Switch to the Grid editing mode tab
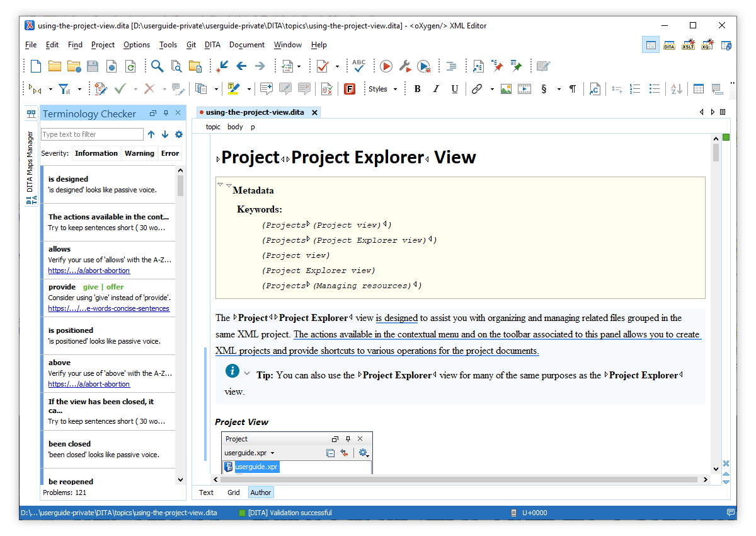756x536 pixels. tap(234, 492)
